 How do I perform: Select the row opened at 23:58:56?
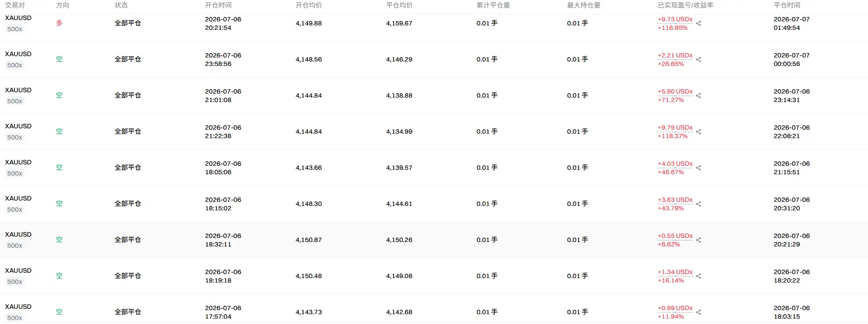434,59
